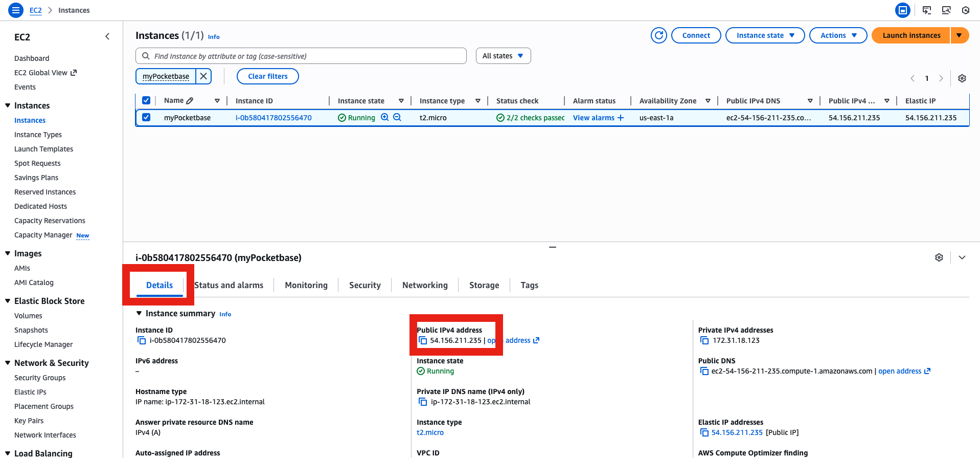Open Capacity Manager in sidebar
This screenshot has width=980, height=458.
click(43, 235)
